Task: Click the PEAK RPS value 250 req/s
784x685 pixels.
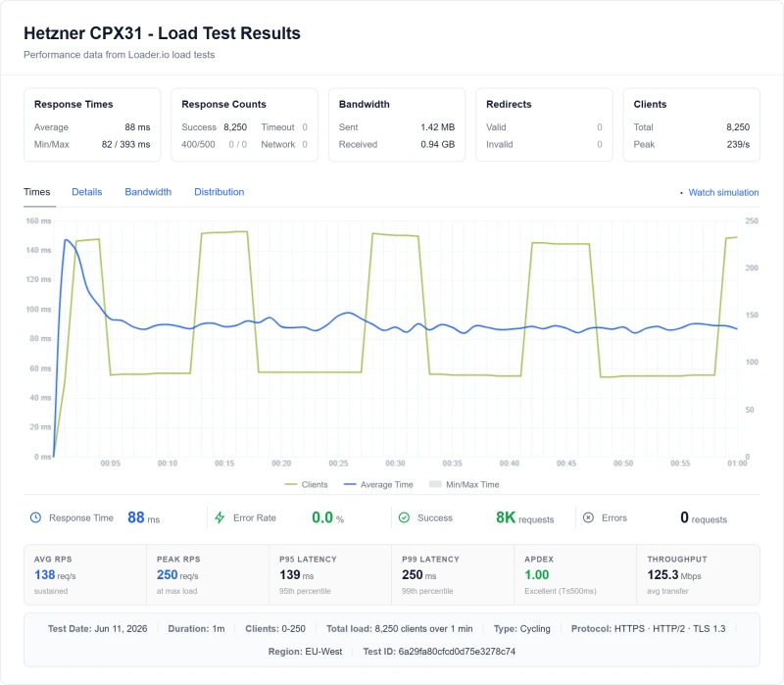Action: [x=177, y=575]
